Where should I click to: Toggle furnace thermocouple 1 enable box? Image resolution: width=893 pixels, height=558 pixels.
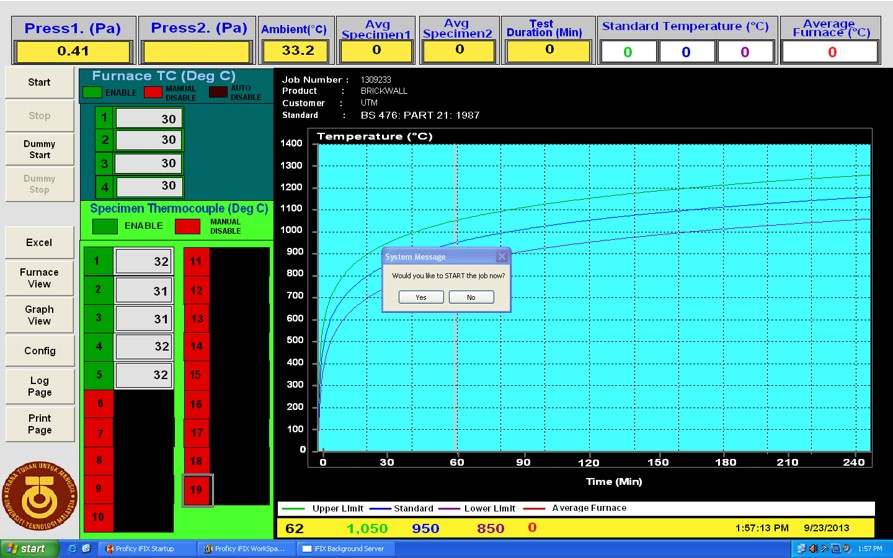point(104,118)
